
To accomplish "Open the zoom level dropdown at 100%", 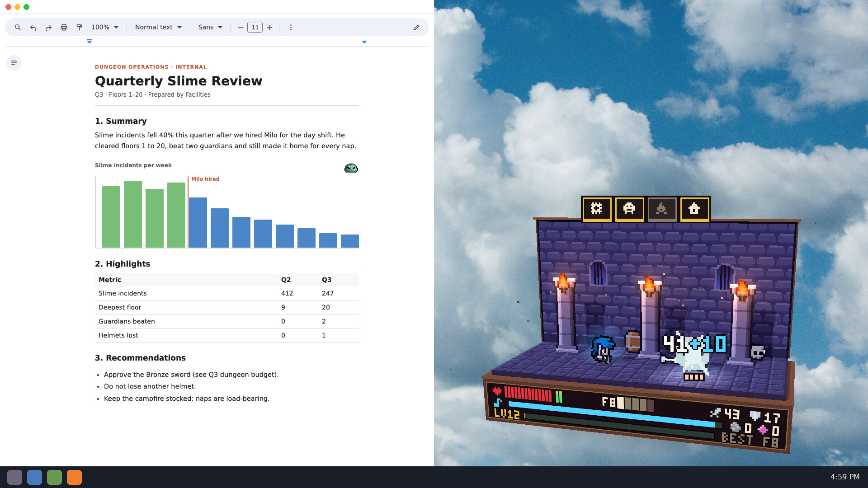I will point(105,28).
